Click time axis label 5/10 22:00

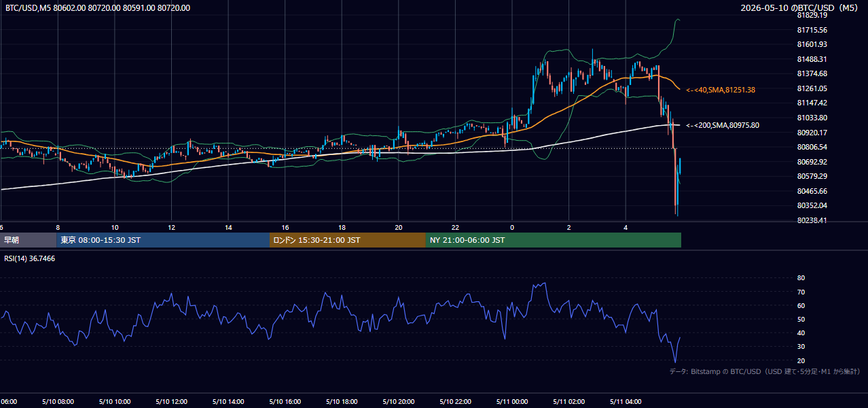(x=455, y=402)
